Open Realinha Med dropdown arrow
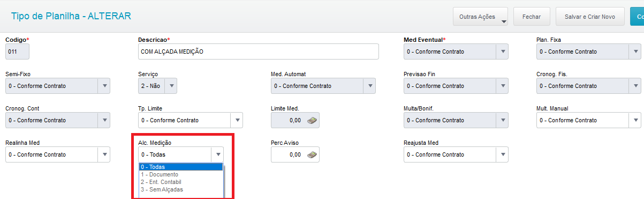Screen dimensions: 644x199 click(x=104, y=154)
